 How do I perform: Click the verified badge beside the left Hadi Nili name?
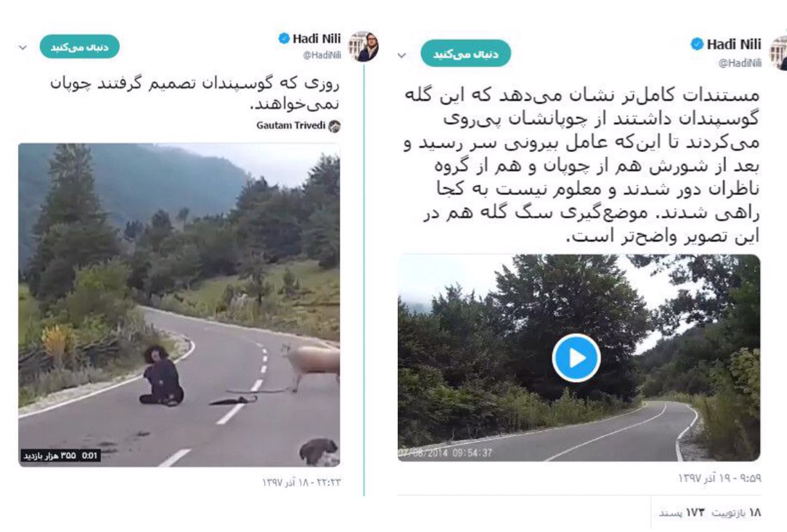pyautogui.click(x=284, y=38)
